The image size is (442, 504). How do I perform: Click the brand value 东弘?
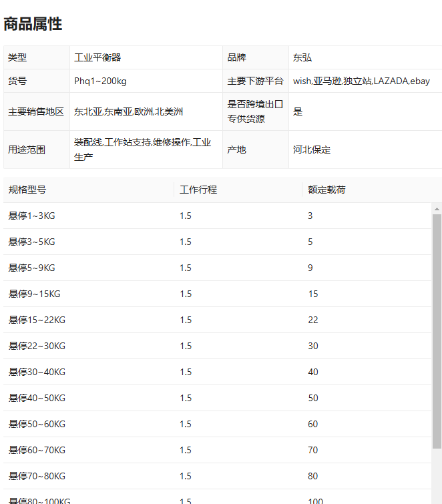[x=302, y=57]
